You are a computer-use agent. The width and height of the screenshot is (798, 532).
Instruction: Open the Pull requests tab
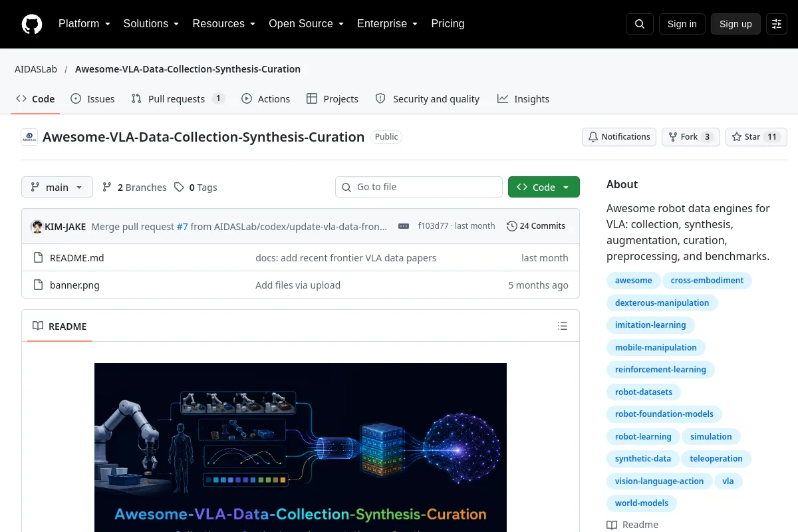click(178, 98)
